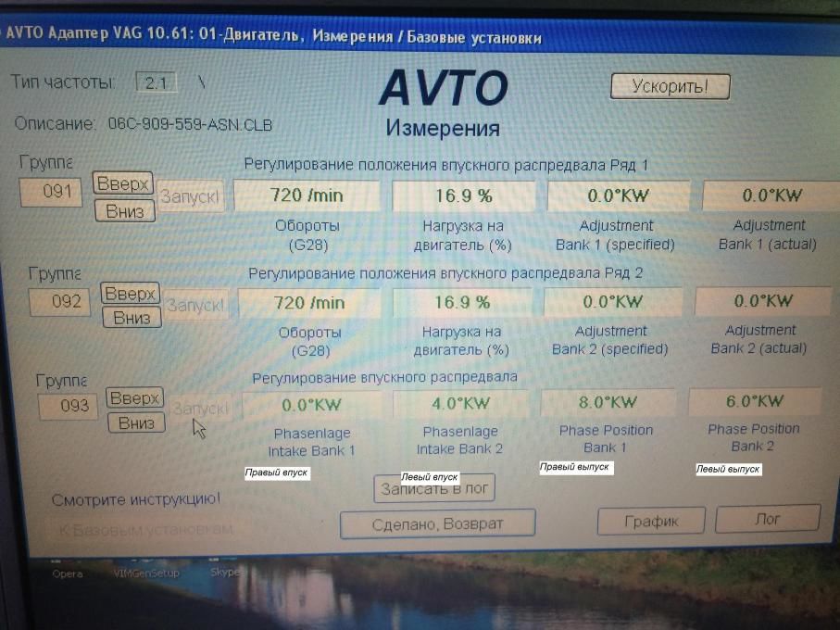Select the group number field showing 092
840x630 pixels.
coord(59,302)
